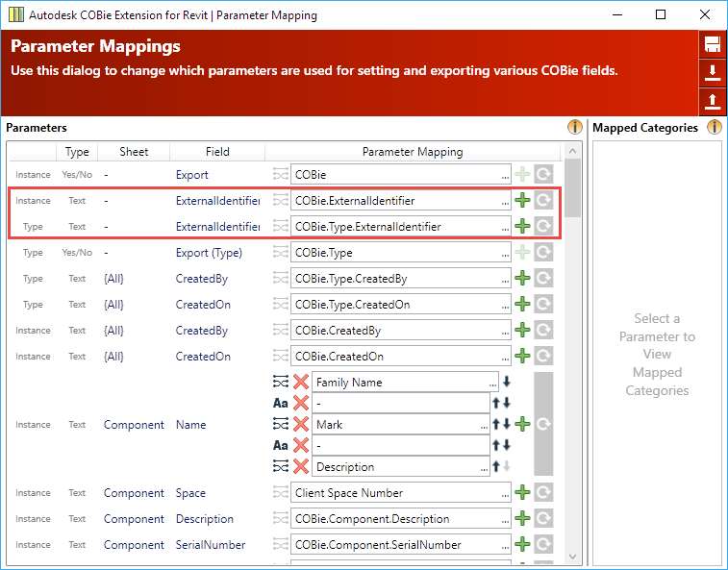The height and width of the screenshot is (570, 728).
Task: Browse parameters for COBie field ellipsis
Action: [505, 177]
